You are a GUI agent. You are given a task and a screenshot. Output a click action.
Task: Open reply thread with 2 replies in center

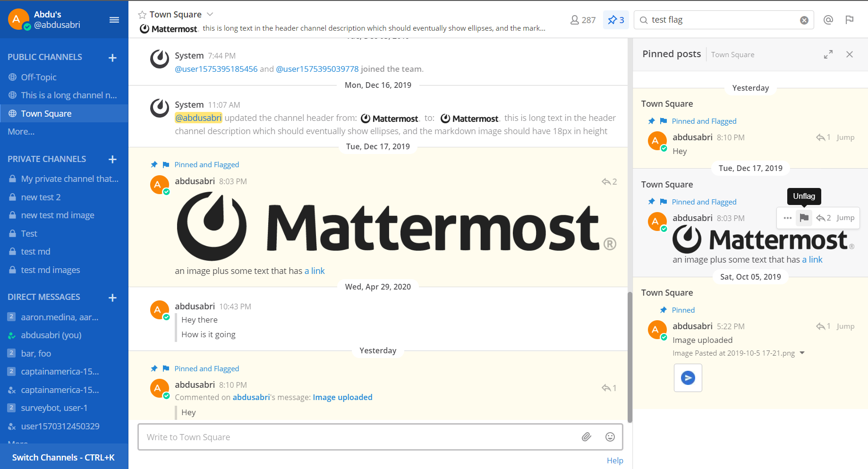609,181
